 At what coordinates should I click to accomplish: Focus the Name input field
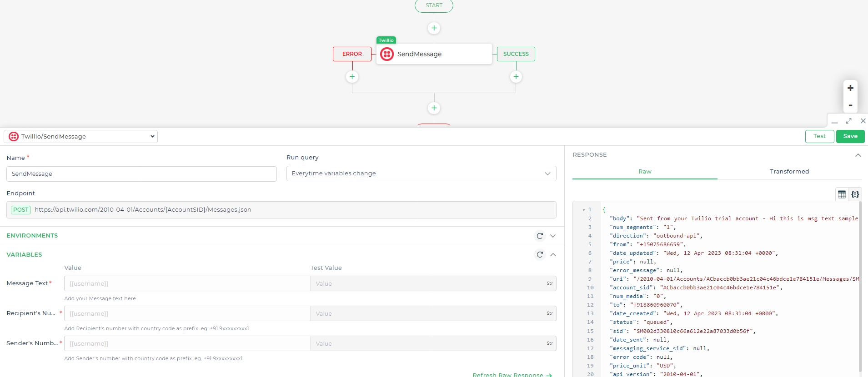pos(141,174)
